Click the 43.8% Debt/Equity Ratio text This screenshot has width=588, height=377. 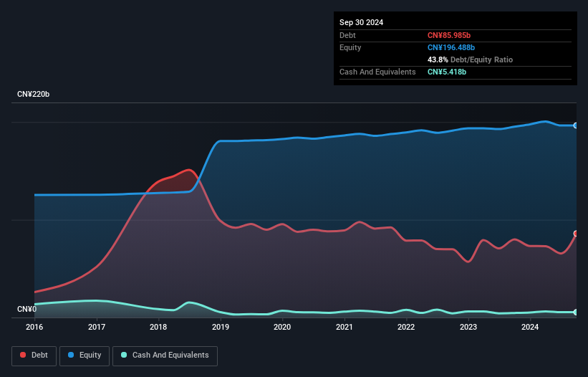pos(471,59)
